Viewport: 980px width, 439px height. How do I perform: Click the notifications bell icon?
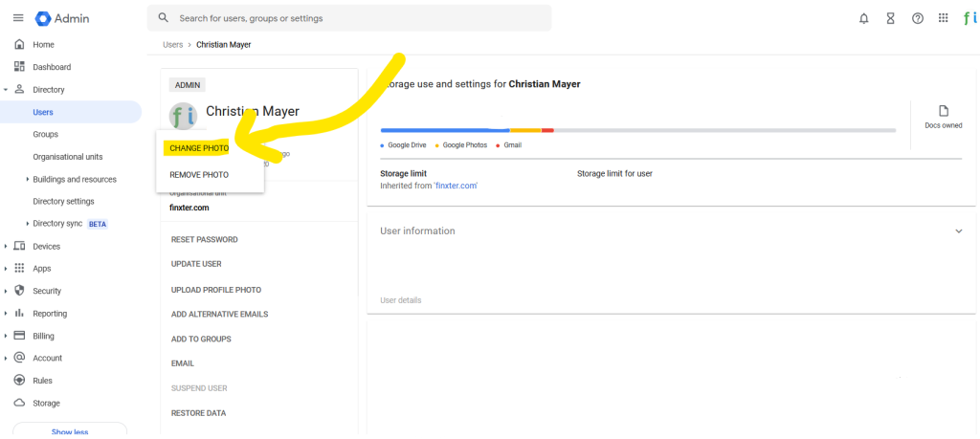864,18
